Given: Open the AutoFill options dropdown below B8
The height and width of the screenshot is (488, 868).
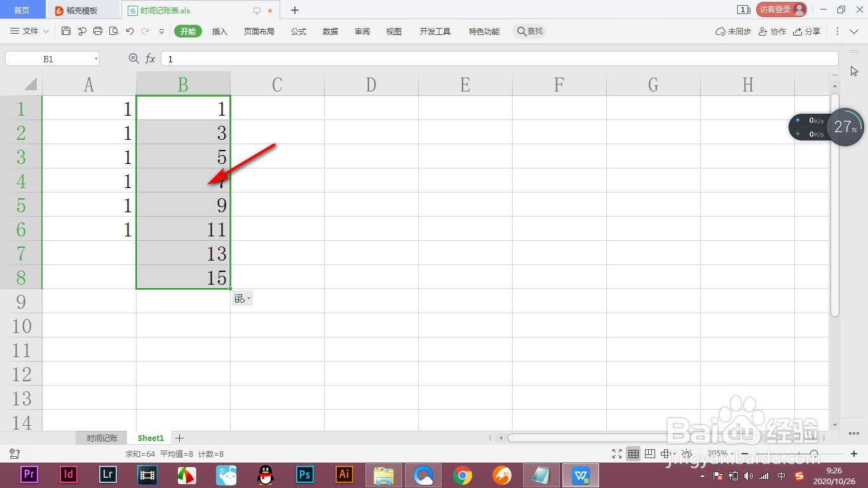Looking at the screenshot, I should pos(242,299).
